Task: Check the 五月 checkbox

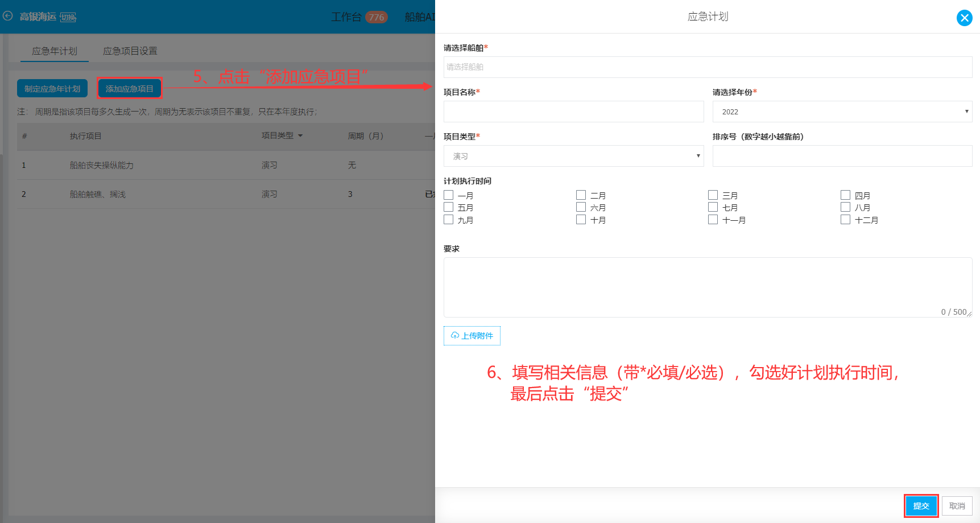Action: click(448, 207)
